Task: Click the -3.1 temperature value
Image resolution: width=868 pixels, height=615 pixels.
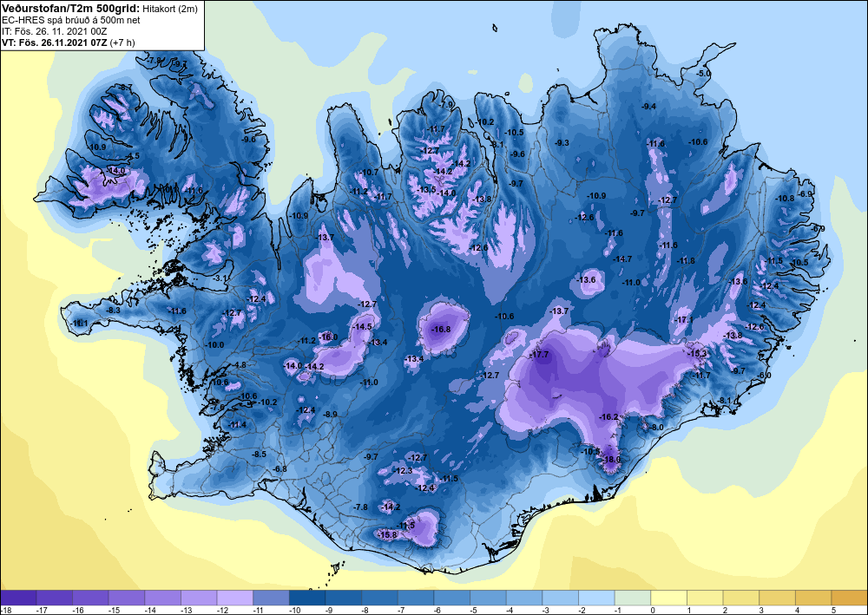Action: (x=221, y=278)
